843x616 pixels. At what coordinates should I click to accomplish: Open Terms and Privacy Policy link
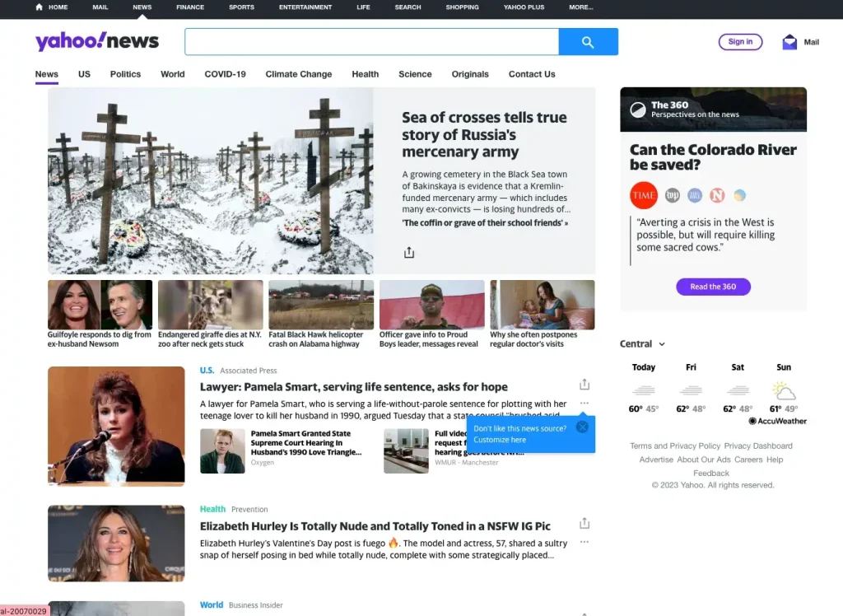(x=675, y=446)
